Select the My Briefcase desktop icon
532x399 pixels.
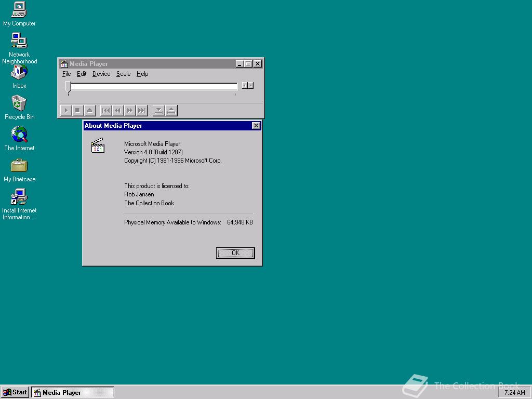point(19,170)
